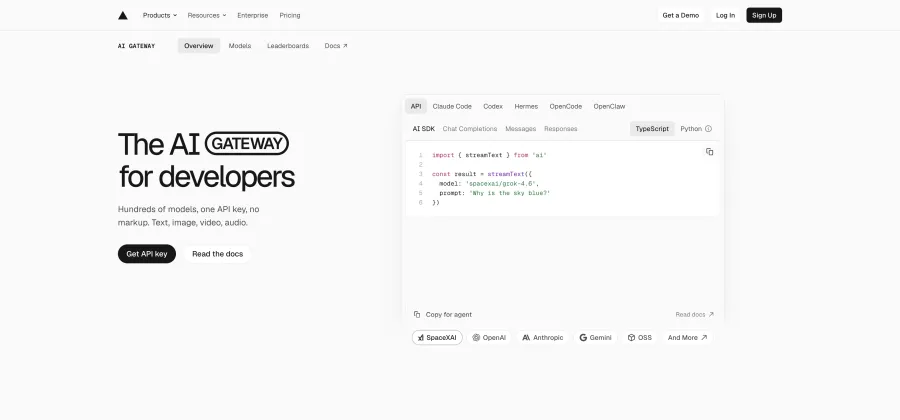Expand the Resources menu
Image resolution: width=900 pixels, height=420 pixels.
(x=207, y=15)
